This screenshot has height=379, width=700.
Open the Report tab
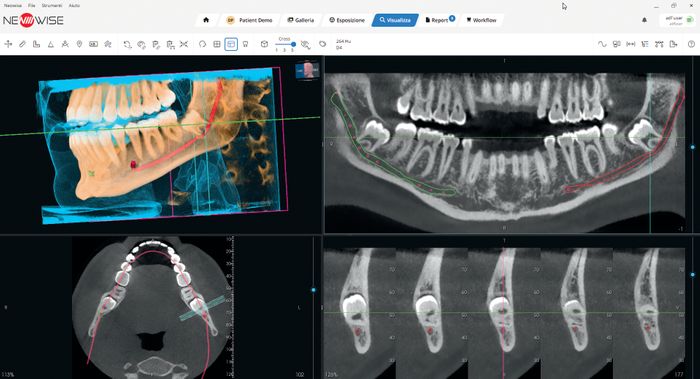point(439,20)
